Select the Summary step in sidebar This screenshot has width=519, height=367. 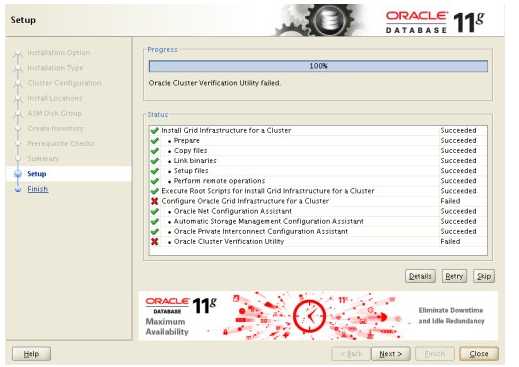click(43, 158)
